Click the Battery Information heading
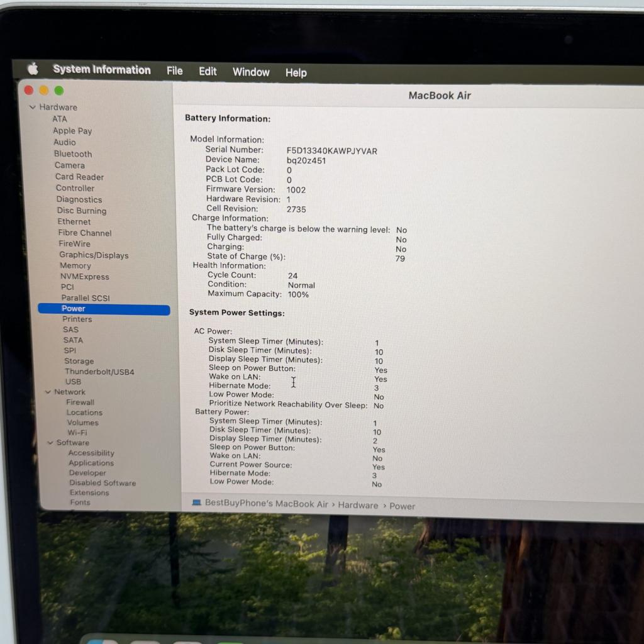The image size is (644, 644). [228, 118]
